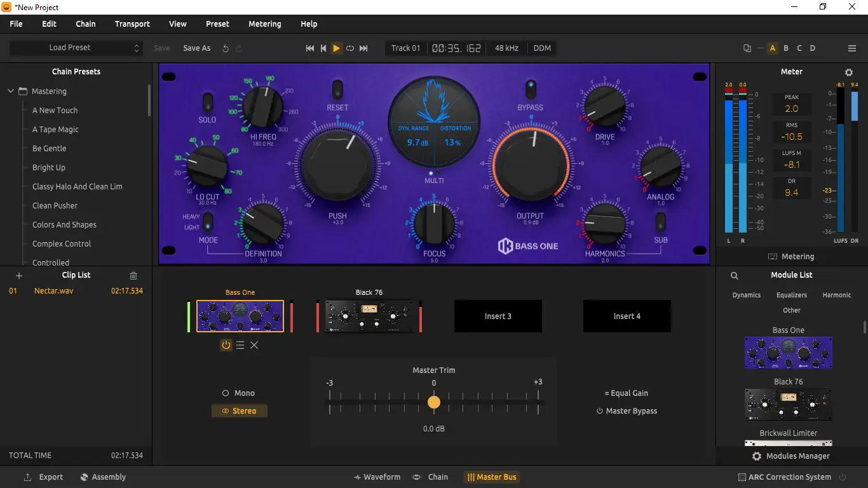Switch to the Waveform tab
This screenshot has width=868, height=488.
point(377,477)
